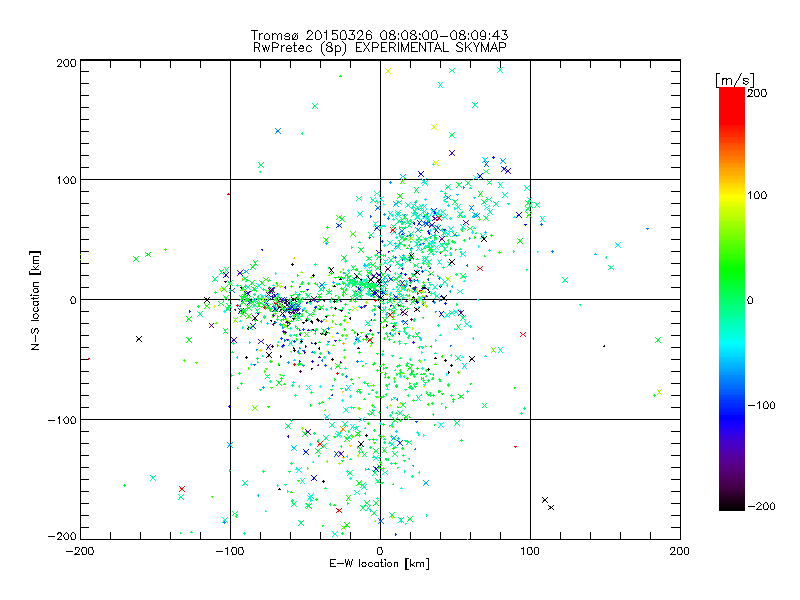800x600 pixels.
Task: Click the y-axis tick label '200'
Action: [66, 63]
